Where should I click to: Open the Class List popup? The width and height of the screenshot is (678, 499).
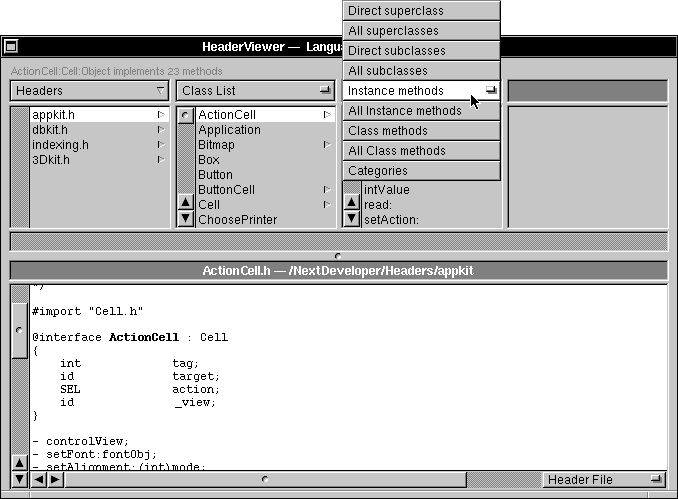[256, 90]
